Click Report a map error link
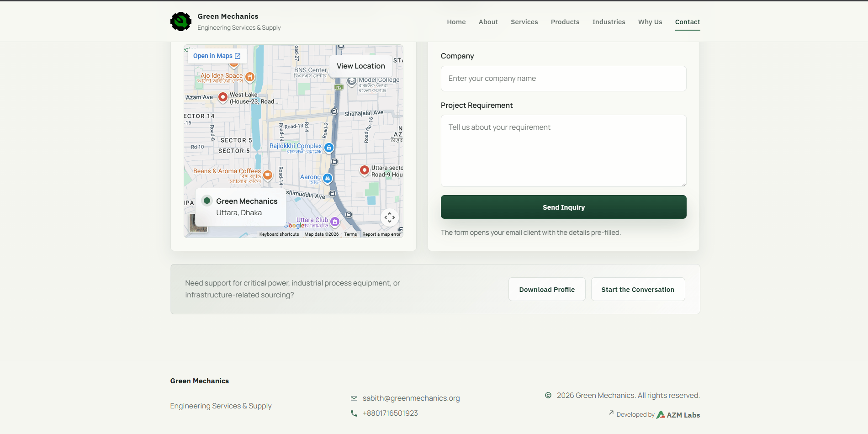This screenshot has width=868, height=434. point(381,234)
